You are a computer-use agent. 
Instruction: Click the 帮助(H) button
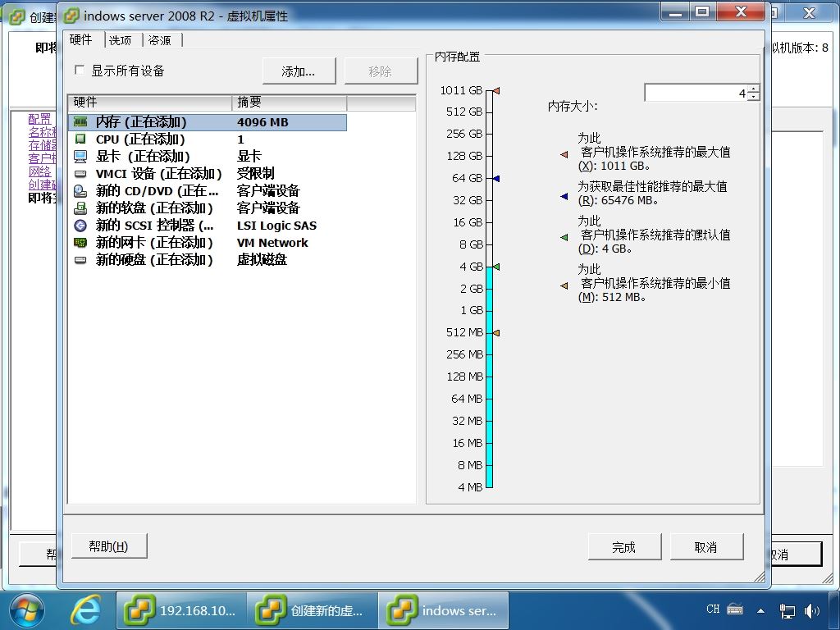[x=109, y=546]
